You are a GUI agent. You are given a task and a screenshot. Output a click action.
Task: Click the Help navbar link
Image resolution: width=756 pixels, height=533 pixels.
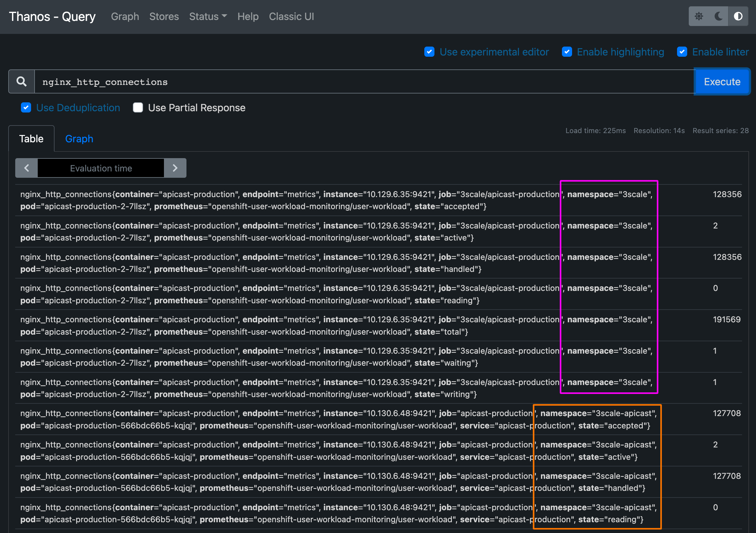coord(248,16)
